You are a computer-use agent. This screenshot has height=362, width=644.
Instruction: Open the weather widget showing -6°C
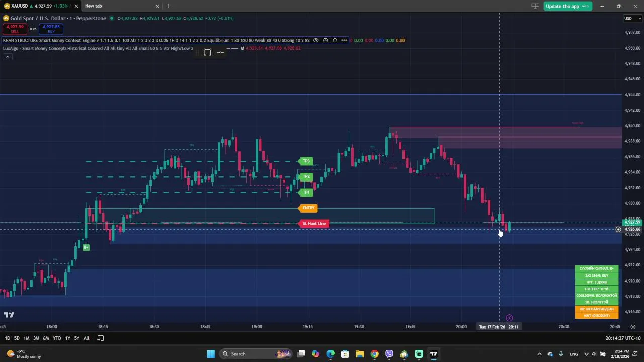pos(24,354)
